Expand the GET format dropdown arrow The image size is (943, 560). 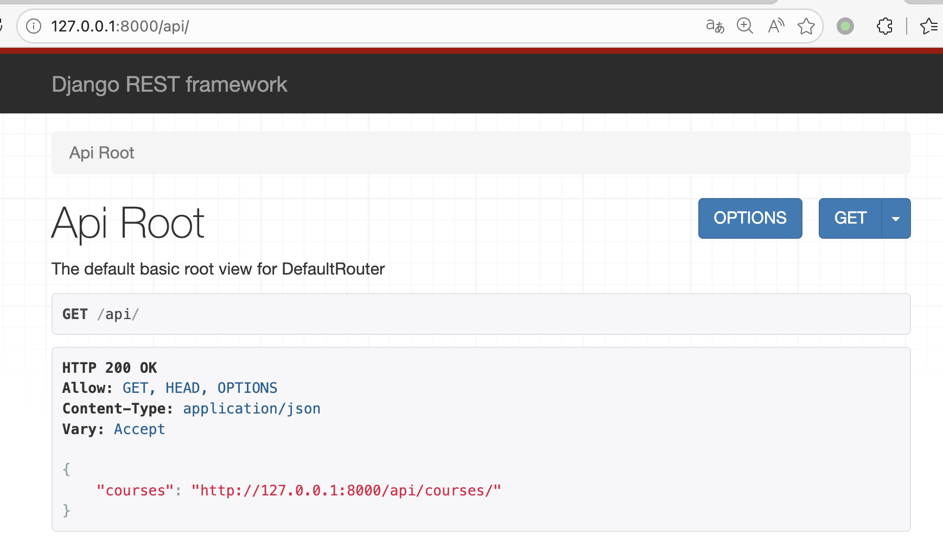(896, 218)
